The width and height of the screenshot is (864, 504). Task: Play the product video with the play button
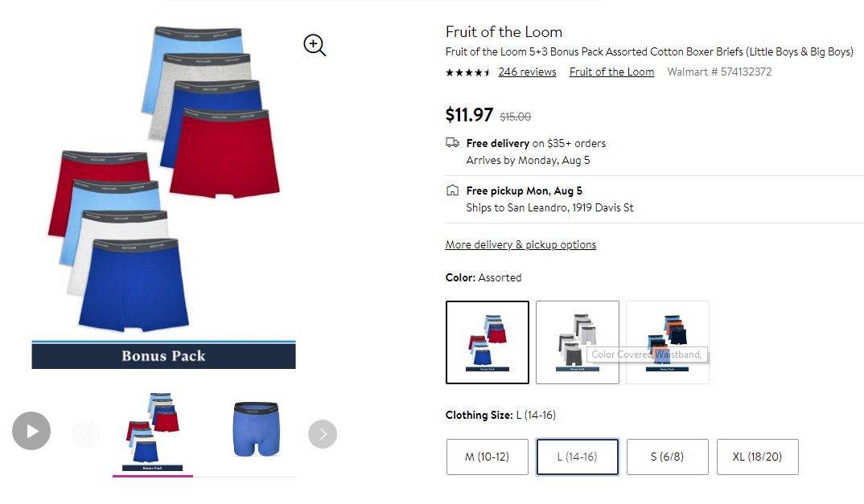tap(31, 431)
